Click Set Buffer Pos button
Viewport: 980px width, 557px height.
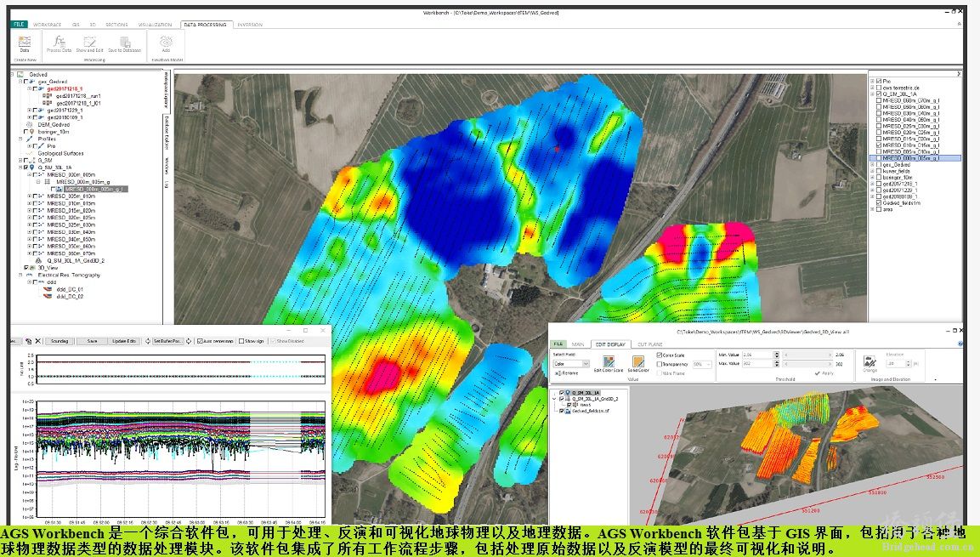pos(167,341)
